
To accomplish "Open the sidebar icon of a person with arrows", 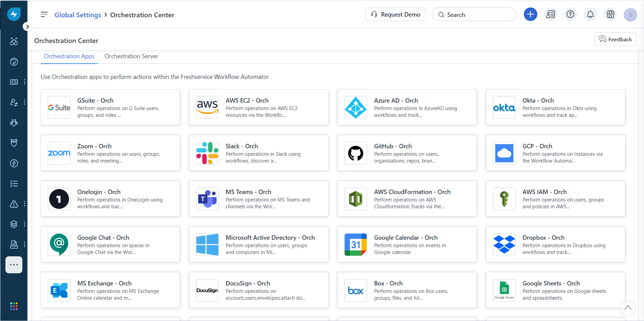I will pyautogui.click(x=14, y=102).
